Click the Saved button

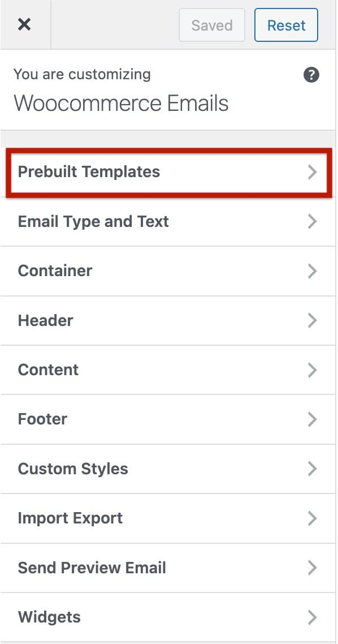[x=211, y=25]
